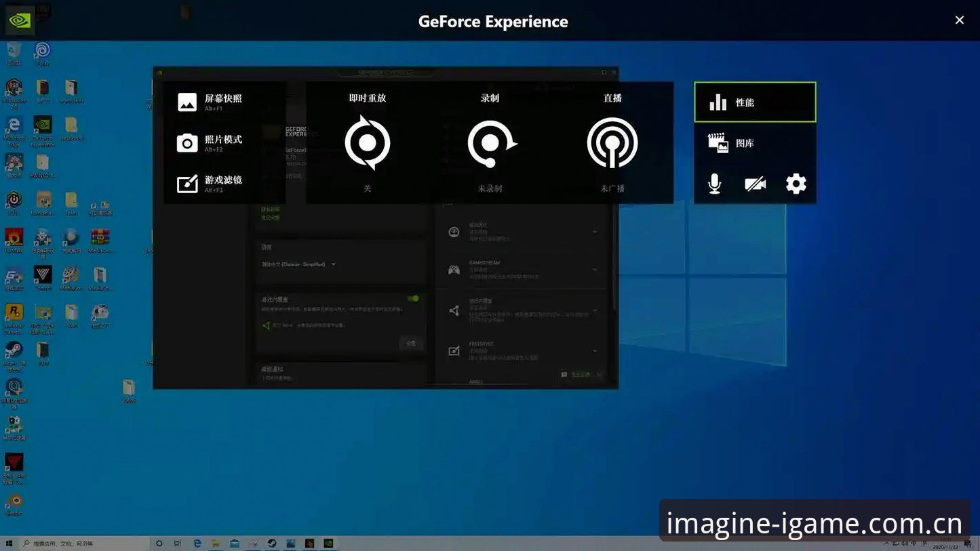
Task: Open 照片模式 photo mode
Action: pos(210,143)
